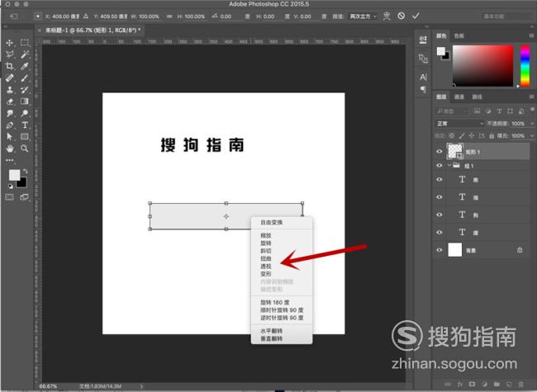Cancel the transform in options bar
The height and width of the screenshot is (392, 537).
[x=401, y=16]
